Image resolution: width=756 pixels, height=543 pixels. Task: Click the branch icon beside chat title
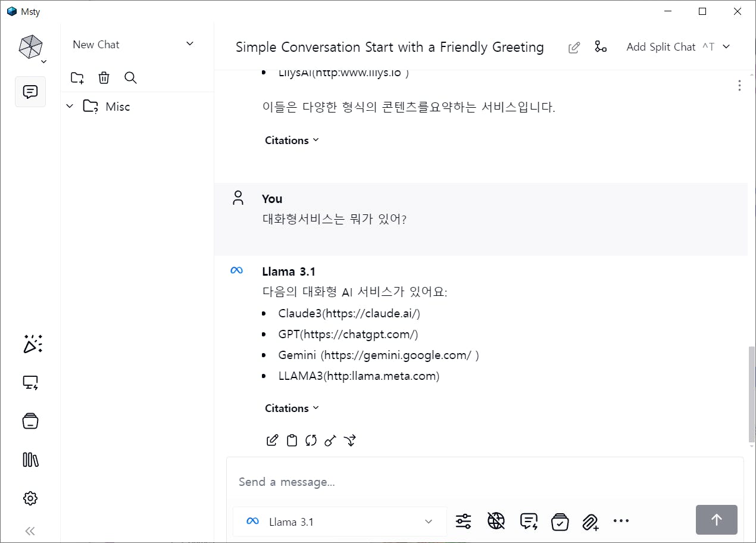click(601, 47)
